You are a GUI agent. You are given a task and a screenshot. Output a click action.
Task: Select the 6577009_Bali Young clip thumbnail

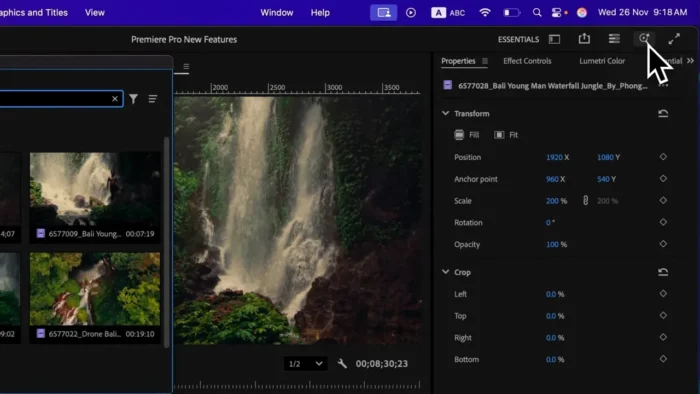click(x=95, y=188)
